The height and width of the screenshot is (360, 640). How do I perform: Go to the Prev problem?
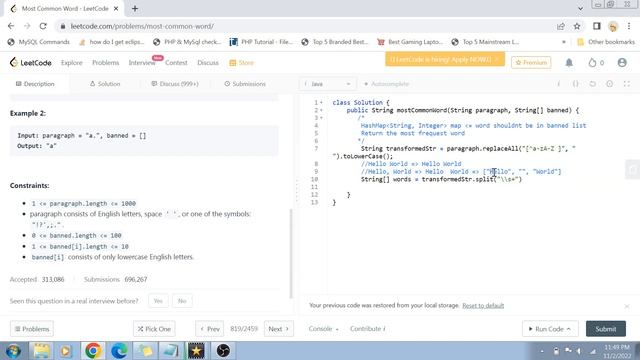pos(210,329)
